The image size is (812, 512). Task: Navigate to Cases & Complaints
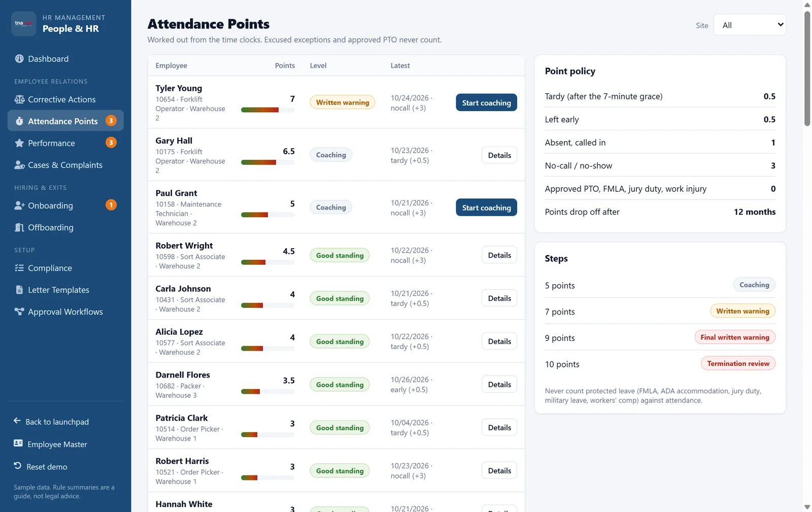[x=65, y=165]
